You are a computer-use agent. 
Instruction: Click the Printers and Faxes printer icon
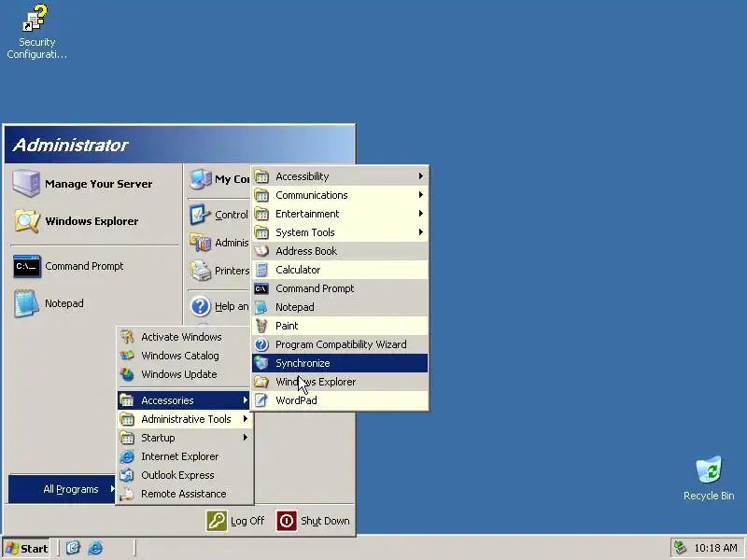pyautogui.click(x=200, y=271)
